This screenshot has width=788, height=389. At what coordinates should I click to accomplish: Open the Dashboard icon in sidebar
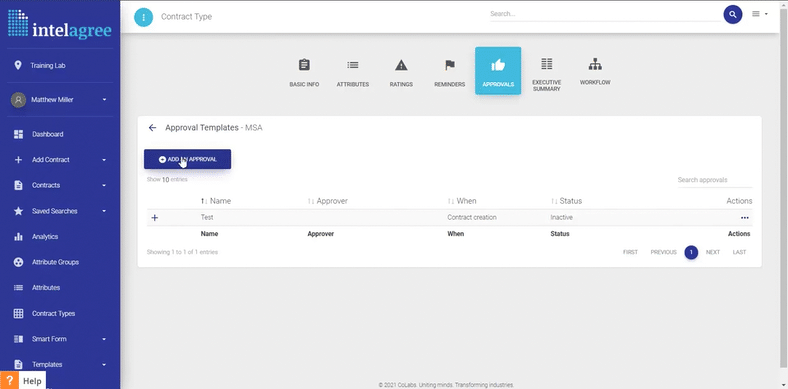tap(18, 134)
